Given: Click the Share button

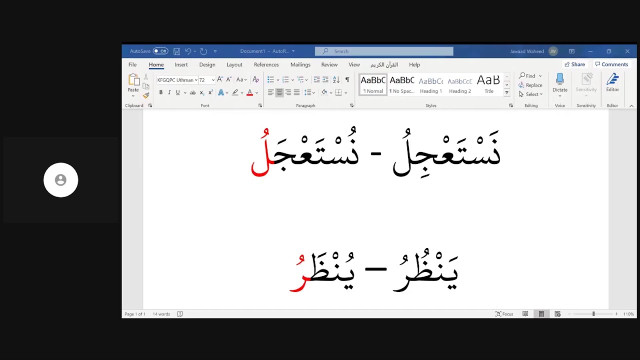Looking at the screenshot, I should click(575, 64).
